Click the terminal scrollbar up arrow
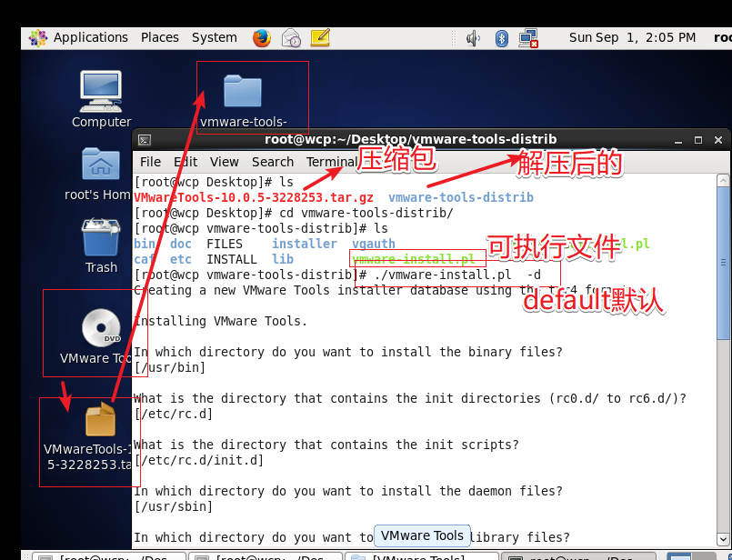Image resolution: width=732 pixels, height=560 pixels. pyautogui.click(x=723, y=181)
